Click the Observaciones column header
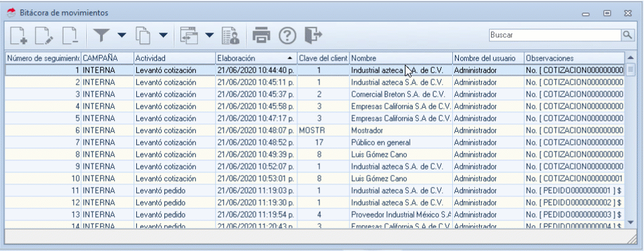This screenshot has height=251, width=644. 574,58
